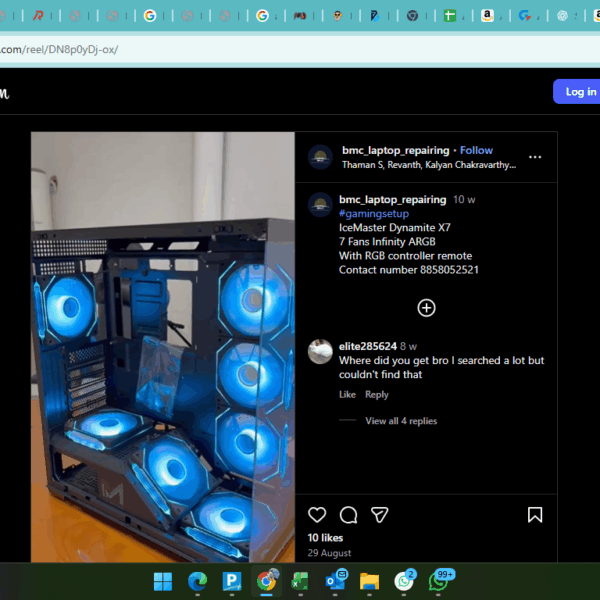Screen dimensions: 600x600
Task: Save the post with bookmark icon
Action: tap(535, 515)
